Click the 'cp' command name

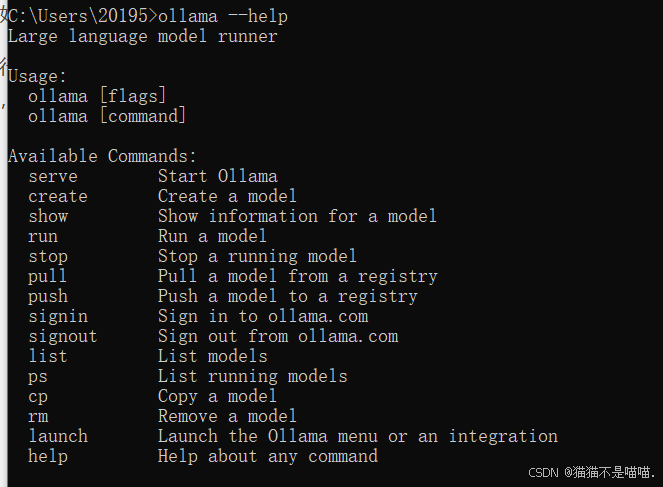pyautogui.click(x=38, y=397)
